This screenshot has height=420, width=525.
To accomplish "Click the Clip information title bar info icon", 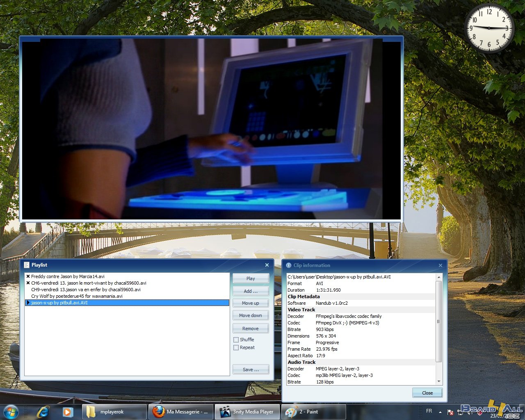I will coord(289,265).
